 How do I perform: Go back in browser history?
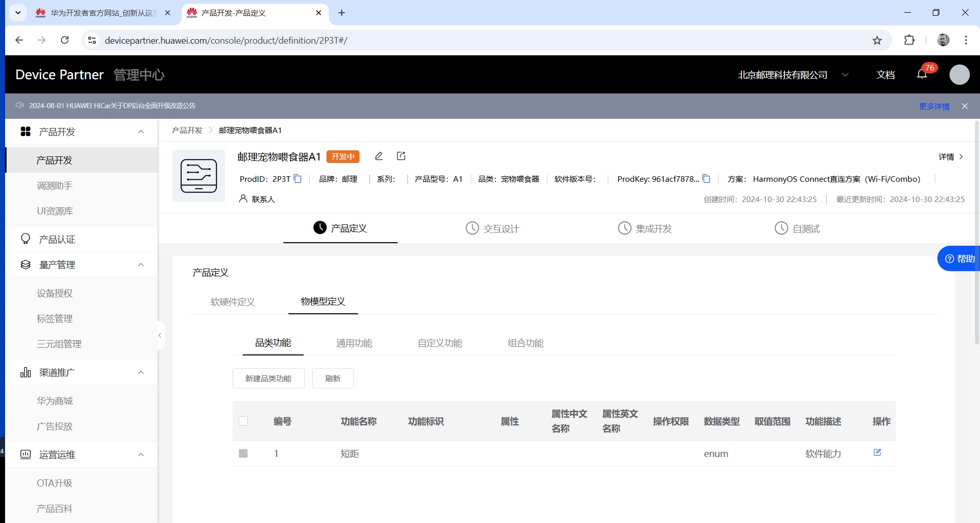pos(19,40)
